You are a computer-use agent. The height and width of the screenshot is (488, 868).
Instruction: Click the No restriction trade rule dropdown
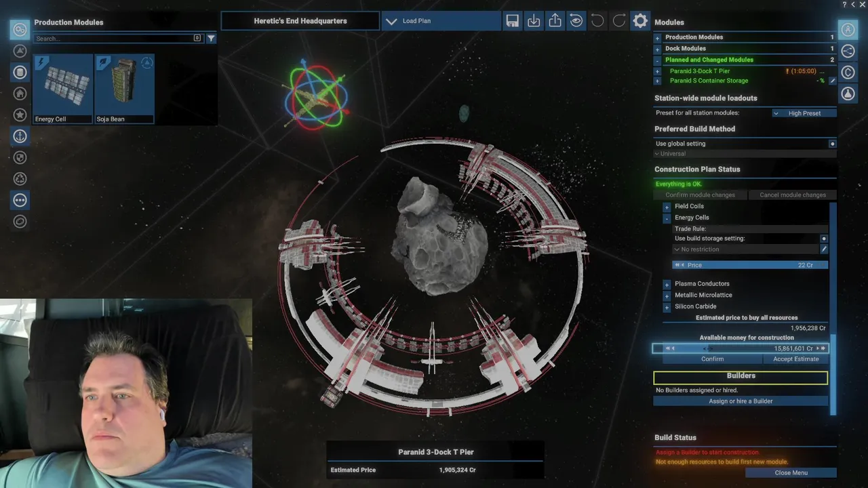pos(746,249)
